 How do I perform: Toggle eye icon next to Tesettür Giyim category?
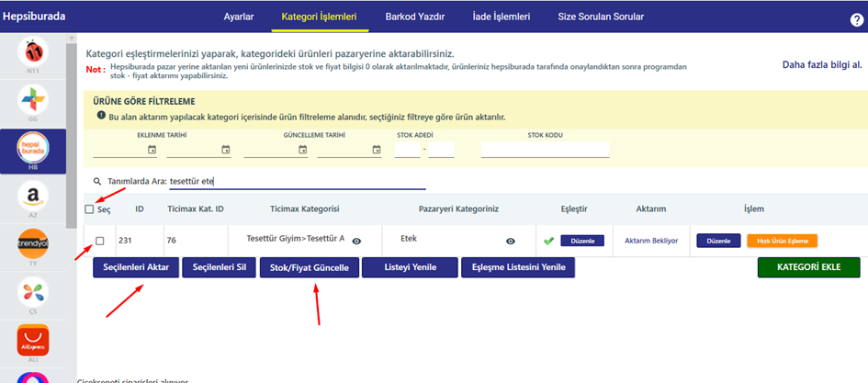357,241
